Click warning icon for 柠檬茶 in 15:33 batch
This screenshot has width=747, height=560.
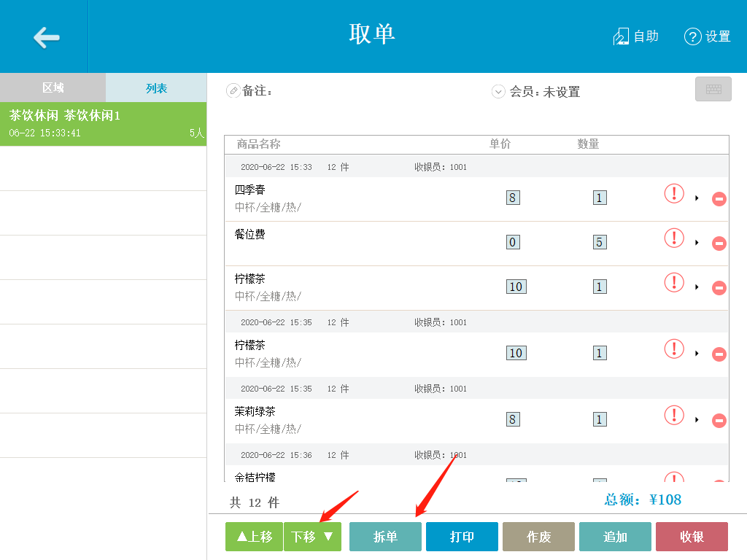pos(673,282)
